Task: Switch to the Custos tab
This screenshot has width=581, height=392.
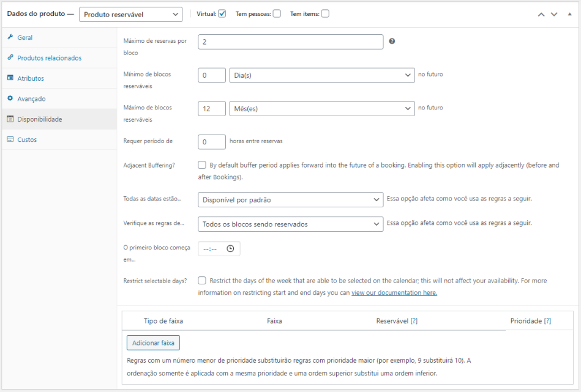Action: pyautogui.click(x=27, y=139)
